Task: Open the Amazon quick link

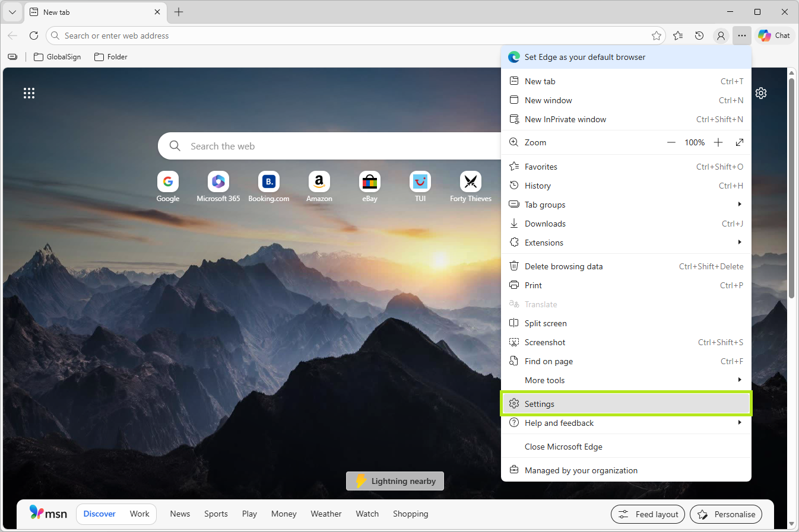Action: click(x=319, y=187)
